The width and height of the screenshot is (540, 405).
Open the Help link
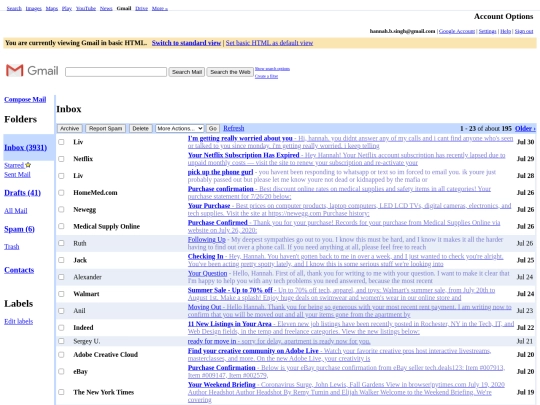[505, 31]
